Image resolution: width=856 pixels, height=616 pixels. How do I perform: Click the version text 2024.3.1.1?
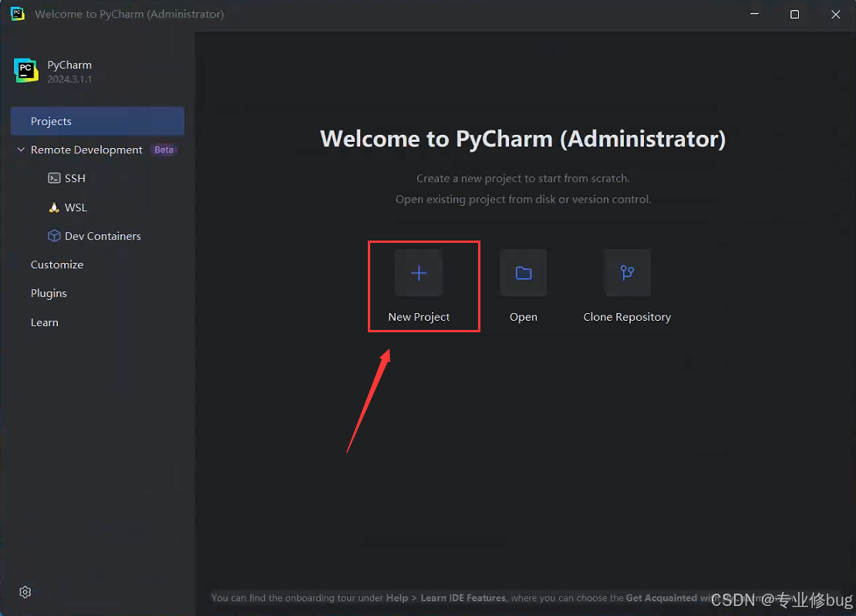pos(69,79)
